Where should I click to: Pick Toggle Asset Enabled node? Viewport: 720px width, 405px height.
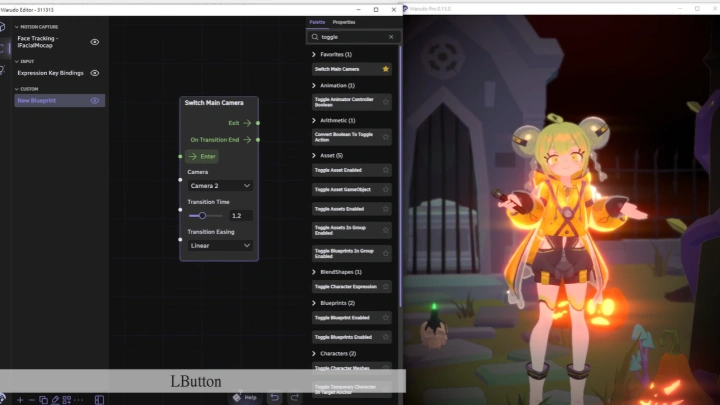pyautogui.click(x=351, y=170)
